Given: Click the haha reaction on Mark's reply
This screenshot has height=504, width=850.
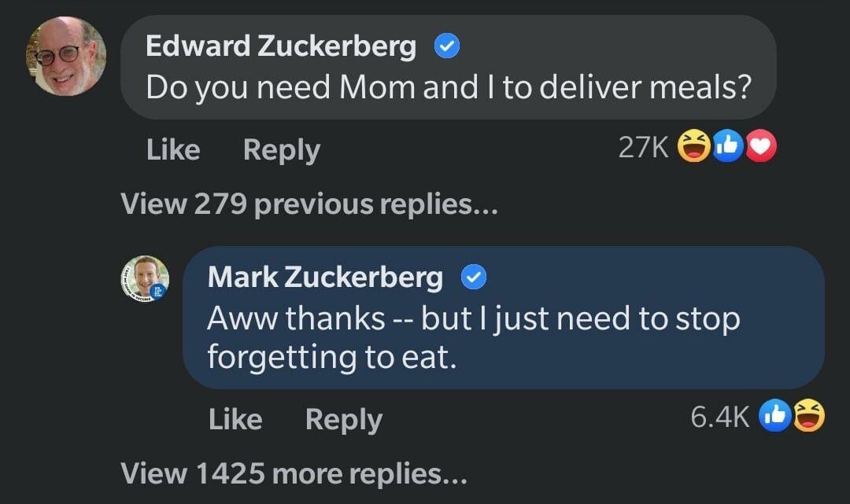Looking at the screenshot, I should (x=807, y=417).
